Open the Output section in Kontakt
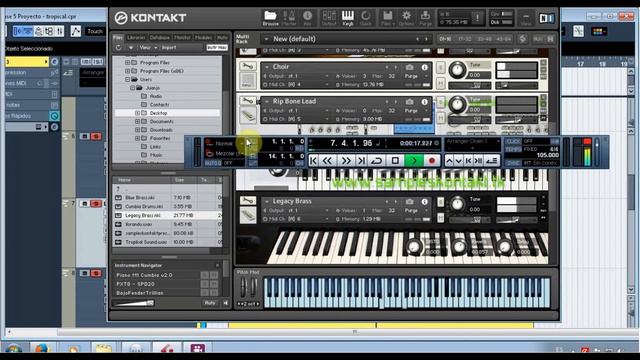Viewport: 640px width, 360px height. tap(329, 18)
